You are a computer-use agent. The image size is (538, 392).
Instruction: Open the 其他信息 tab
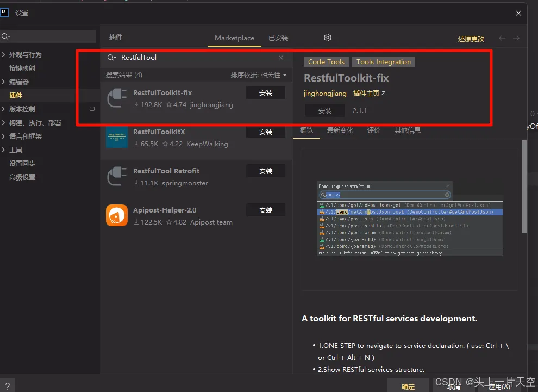407,130
